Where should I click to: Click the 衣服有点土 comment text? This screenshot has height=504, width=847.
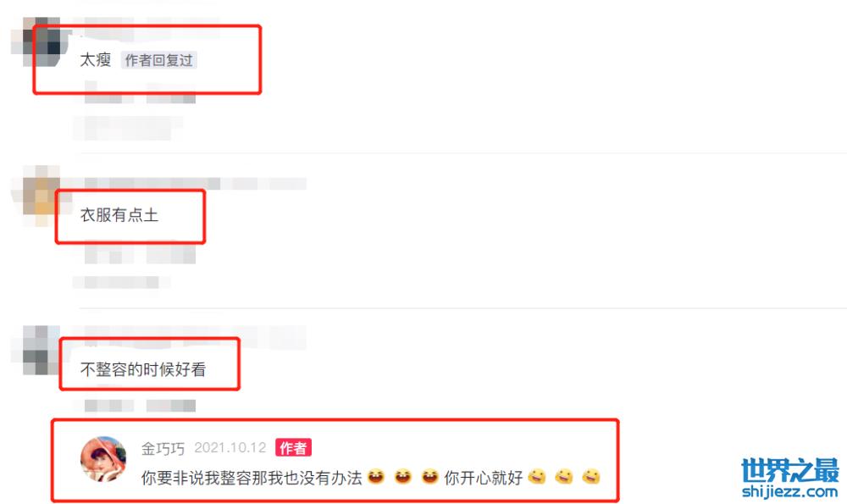tap(119, 215)
